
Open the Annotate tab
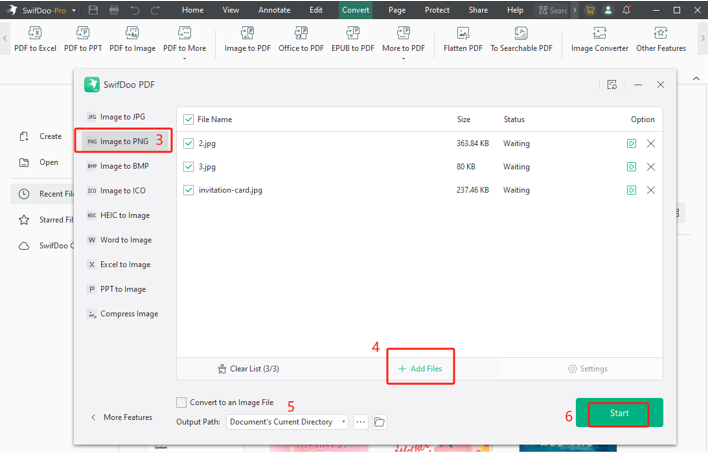274,10
